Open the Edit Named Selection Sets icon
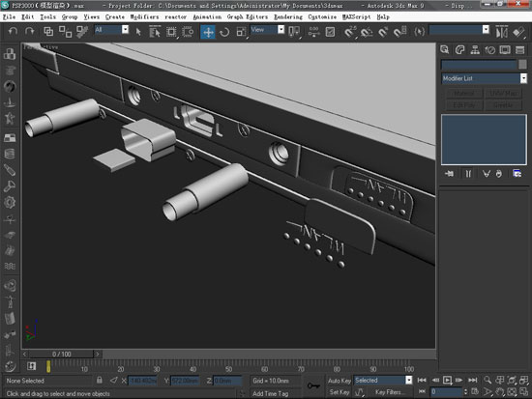The height and width of the screenshot is (399, 532). 420,32
